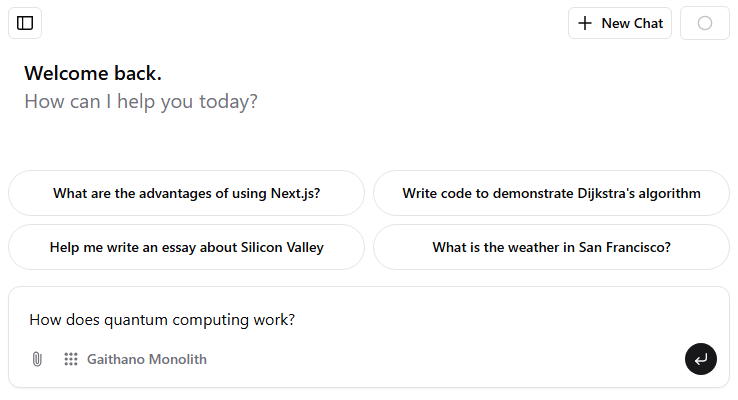Click the "Welcome back." heading
738x400 pixels.
pyautogui.click(x=93, y=73)
